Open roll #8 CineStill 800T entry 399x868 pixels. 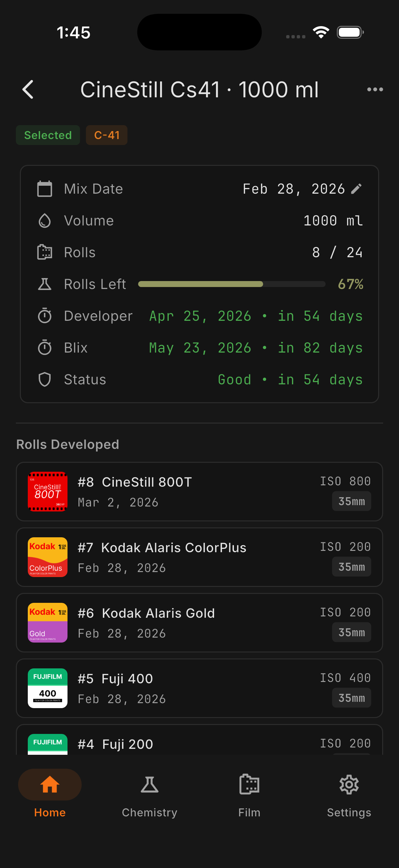click(x=199, y=492)
